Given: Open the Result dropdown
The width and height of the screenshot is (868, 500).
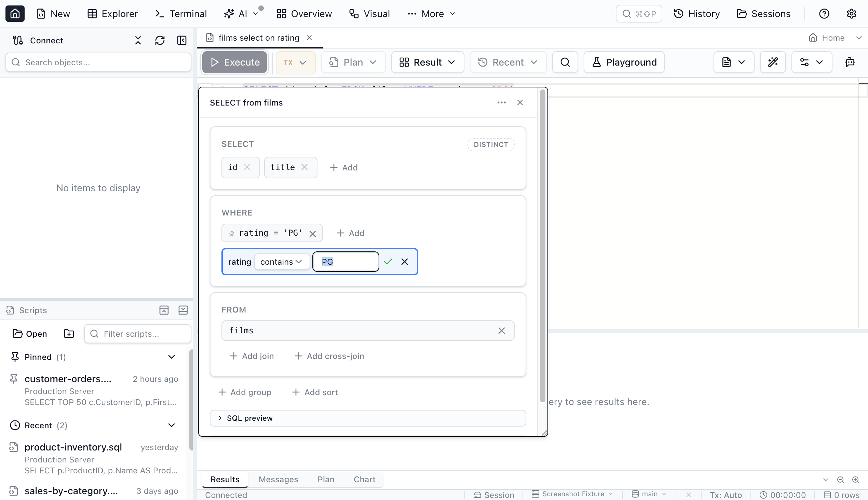Looking at the screenshot, I should click(428, 62).
